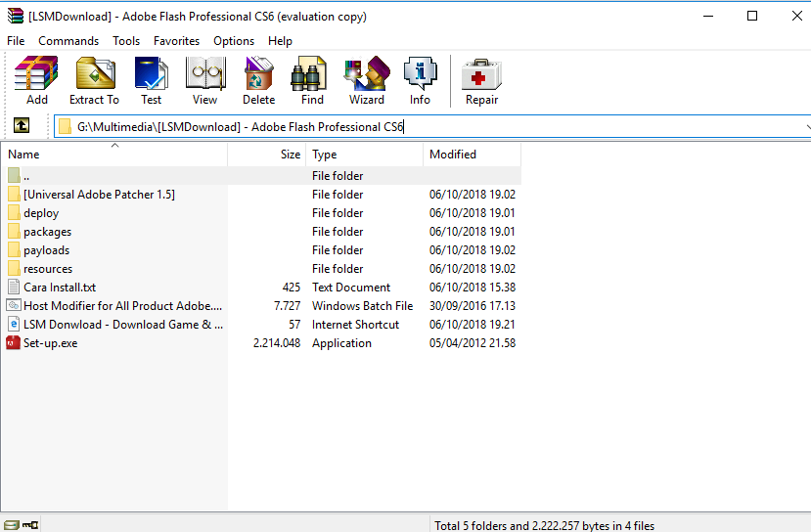Viewport: 811px width, 532px height.
Task: Click the 'Windows Batch File' type cell
Action: coord(363,305)
